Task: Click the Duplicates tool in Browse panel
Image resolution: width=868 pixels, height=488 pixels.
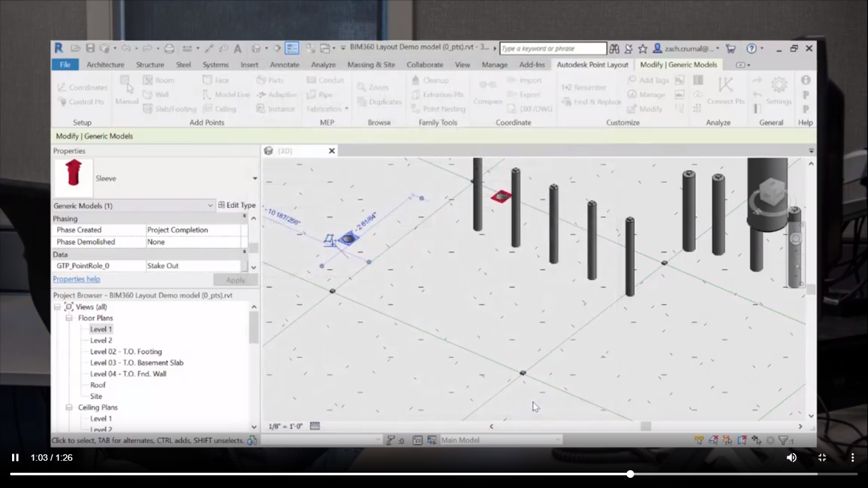Action: click(379, 102)
